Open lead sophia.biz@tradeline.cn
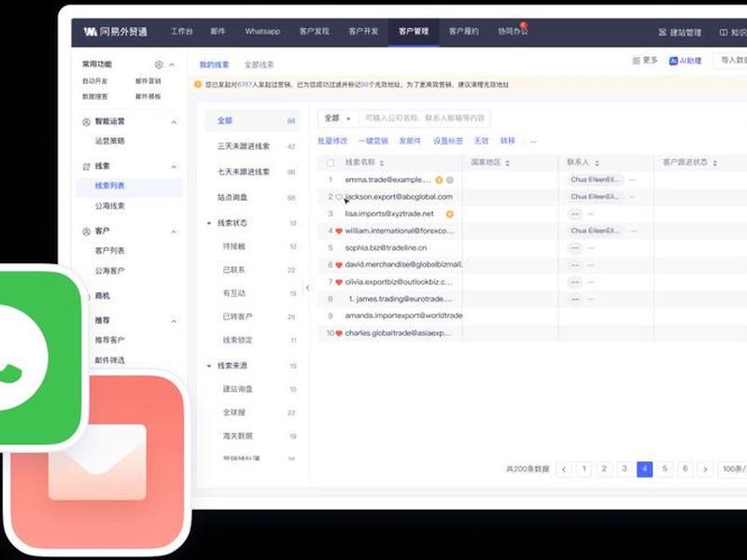 click(x=386, y=248)
